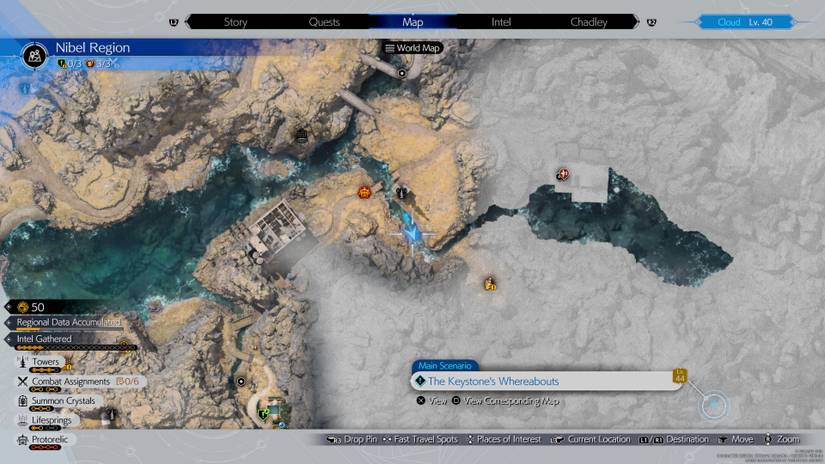Select the white waypoint marker above the green shield
The image size is (825, 464).
241,381
